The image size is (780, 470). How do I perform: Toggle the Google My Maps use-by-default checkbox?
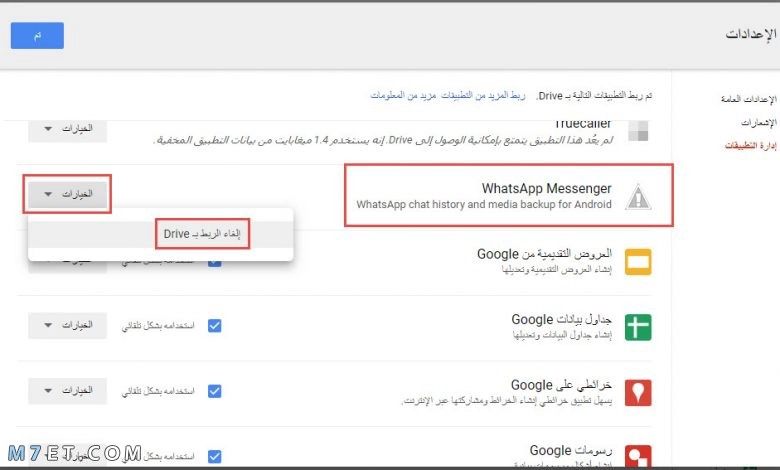pos(214,391)
